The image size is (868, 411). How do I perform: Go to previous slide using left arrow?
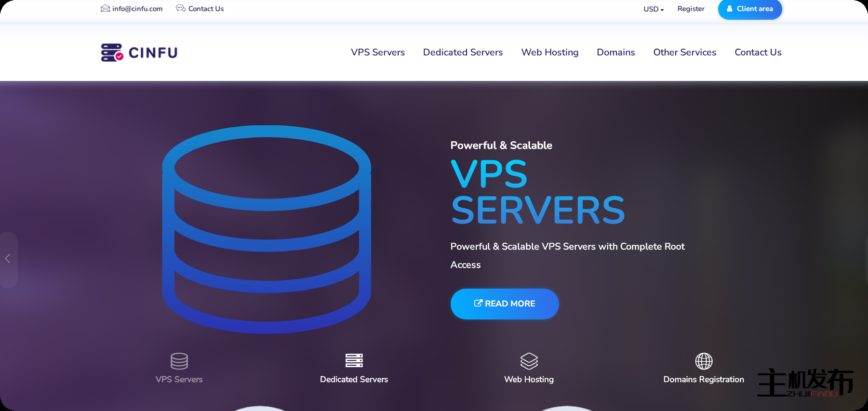pyautogui.click(x=8, y=259)
